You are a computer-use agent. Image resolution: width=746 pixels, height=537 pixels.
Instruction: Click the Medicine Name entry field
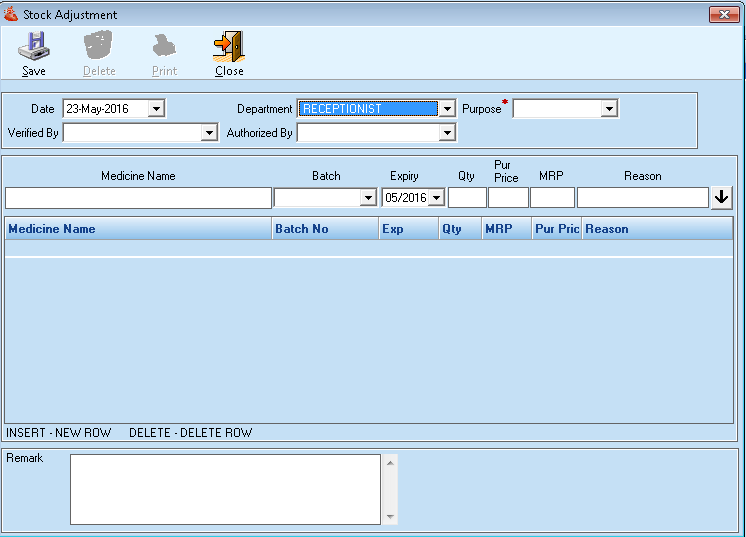[x=138, y=198]
